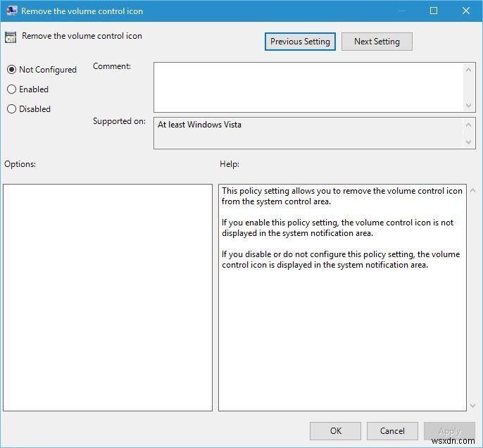Click the 'If you enable this policy setting' paragraph

338,228
